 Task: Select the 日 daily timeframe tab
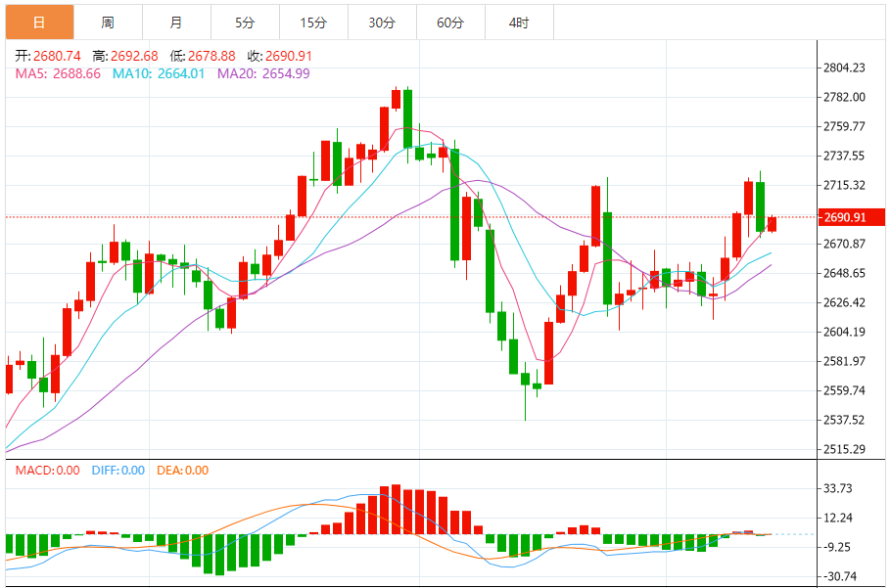tap(40, 23)
